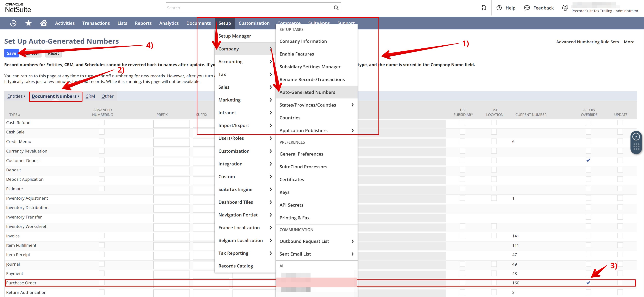Open Setup Manager entry
Viewport: 644px width, 297px height.
[235, 36]
